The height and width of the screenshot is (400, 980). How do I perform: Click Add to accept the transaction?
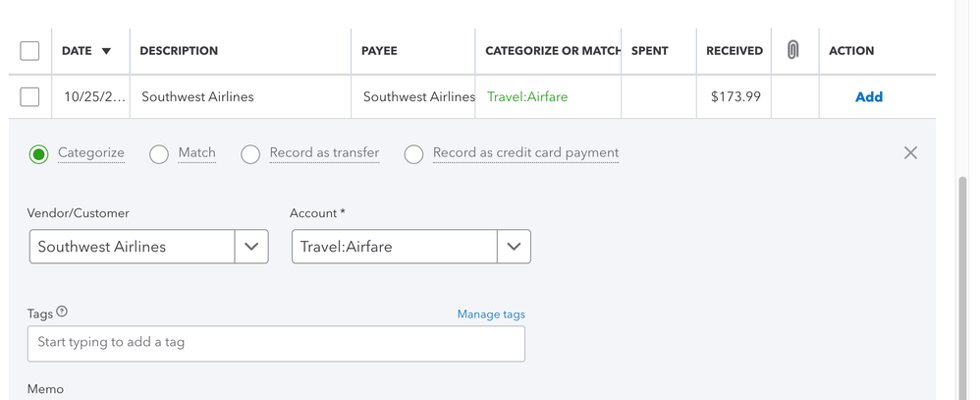(x=868, y=96)
